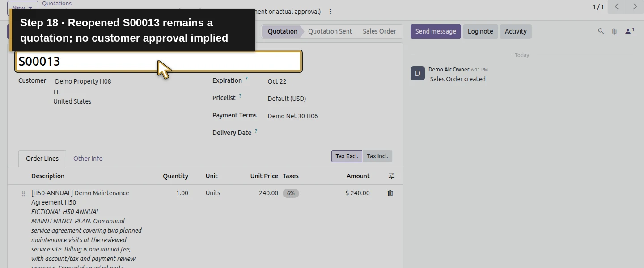Grab the drag handle of the H50-ANNUAL line
The height and width of the screenshot is (268, 644).
(x=24, y=193)
